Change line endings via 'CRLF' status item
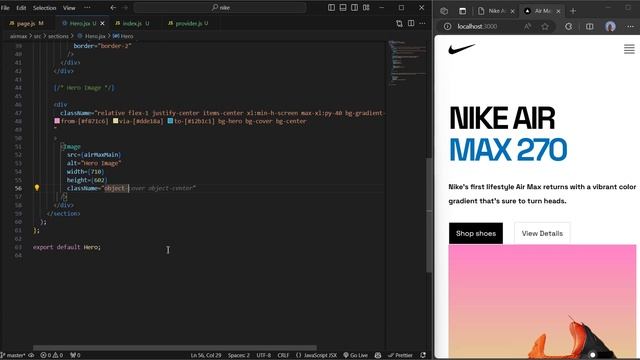Viewport: 640px width, 360px height. (x=283, y=355)
